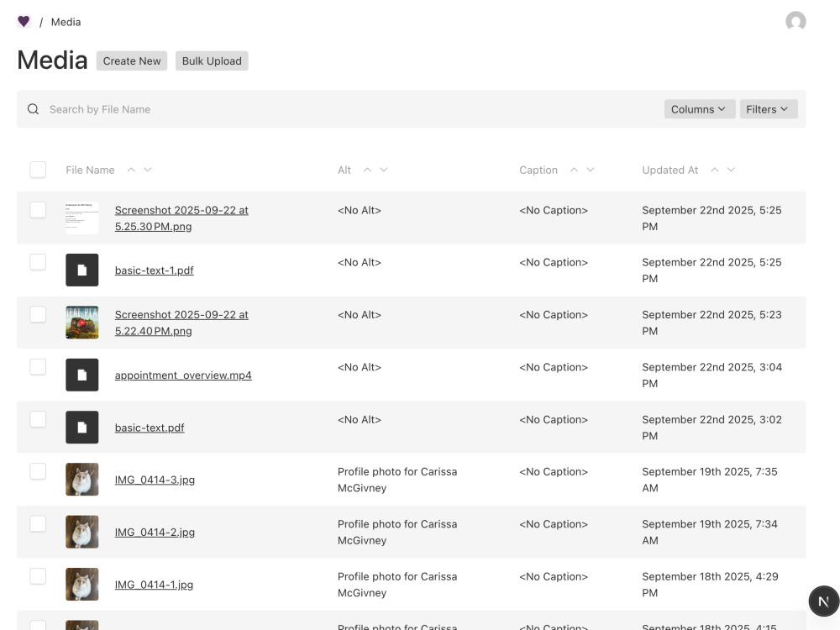The width and height of the screenshot is (840, 630).
Task: Open IMG_0414-3.jpg file link
Action: [155, 480]
